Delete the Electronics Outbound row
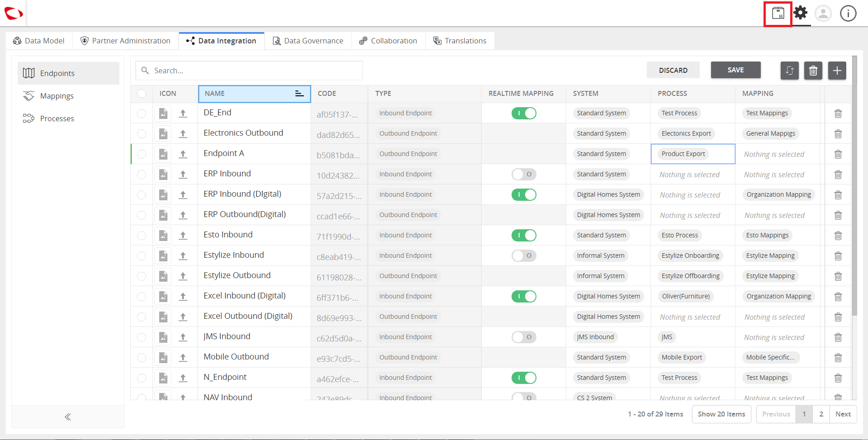This screenshot has width=868, height=440. pyautogui.click(x=838, y=134)
